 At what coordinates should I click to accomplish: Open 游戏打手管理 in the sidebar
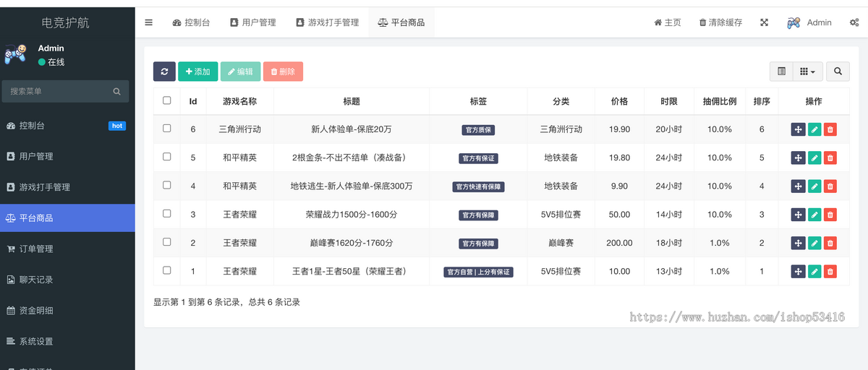(x=67, y=187)
